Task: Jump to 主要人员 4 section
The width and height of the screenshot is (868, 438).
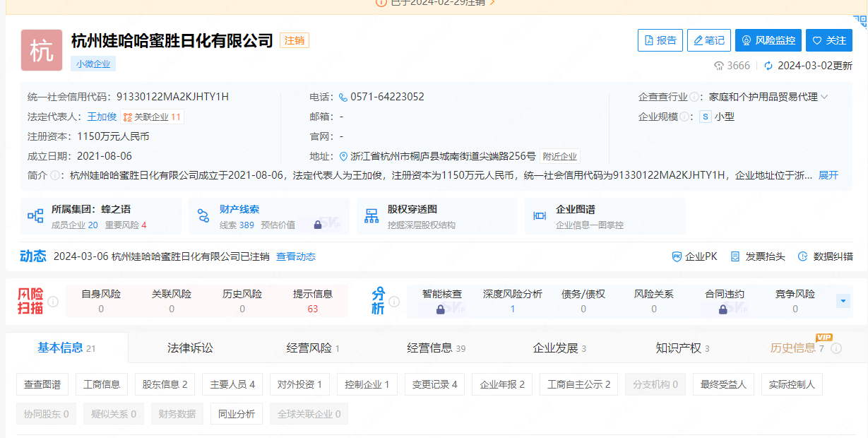Action: tap(232, 384)
